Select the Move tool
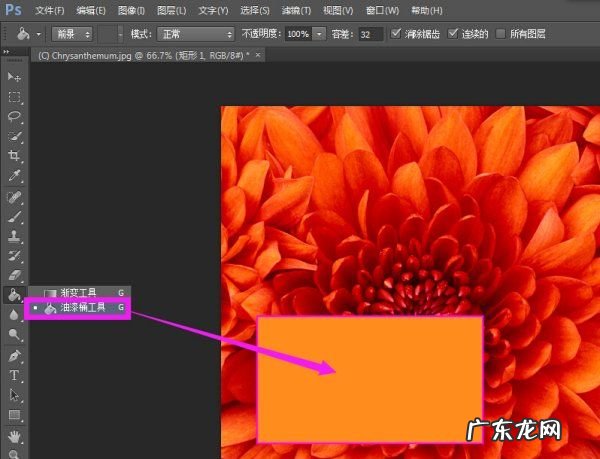The image size is (600, 459). pos(14,77)
